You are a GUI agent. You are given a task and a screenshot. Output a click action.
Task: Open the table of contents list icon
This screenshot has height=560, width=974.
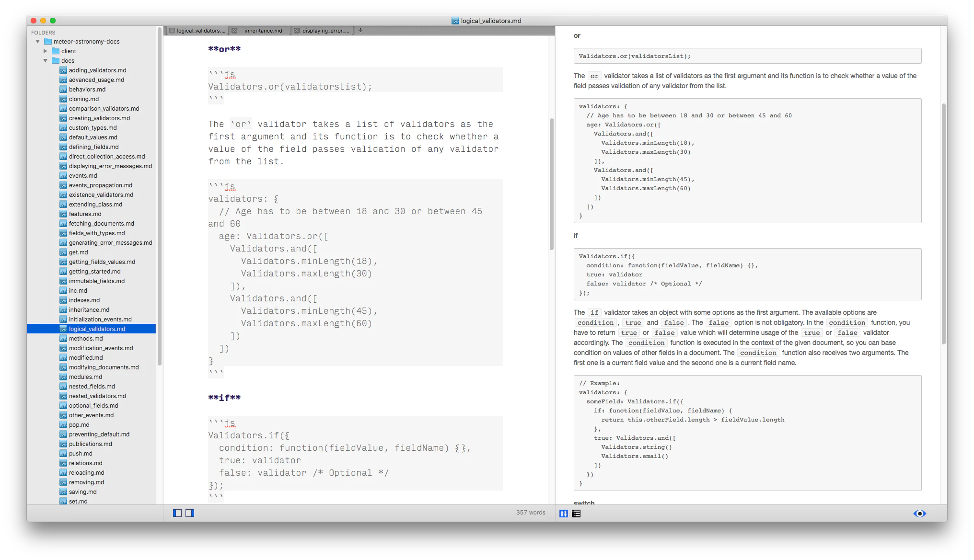(576, 514)
